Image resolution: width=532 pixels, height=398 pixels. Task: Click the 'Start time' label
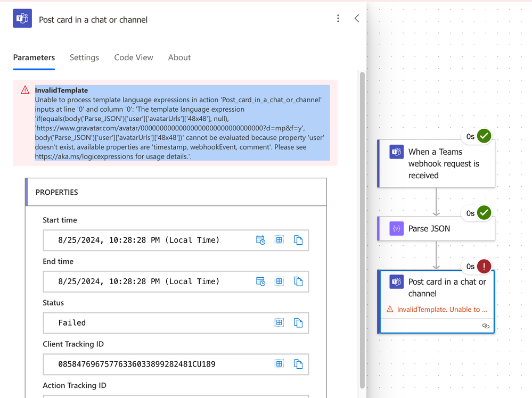point(60,220)
